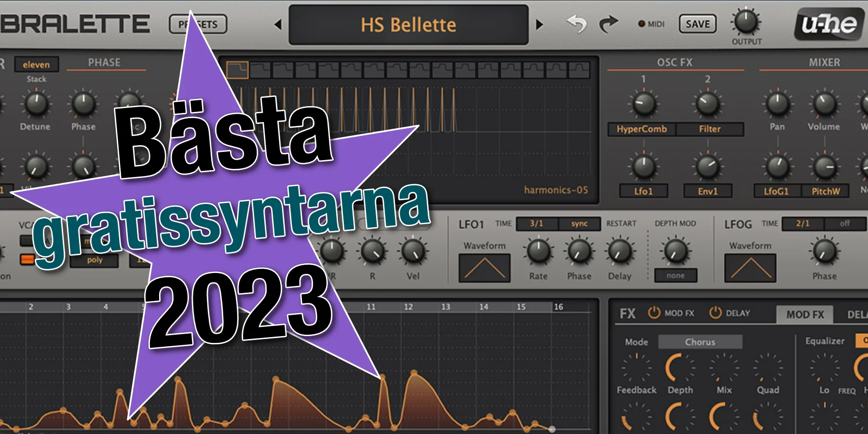Click the redo arrow icon
Image resolution: width=868 pixels, height=434 pixels.
(x=608, y=24)
